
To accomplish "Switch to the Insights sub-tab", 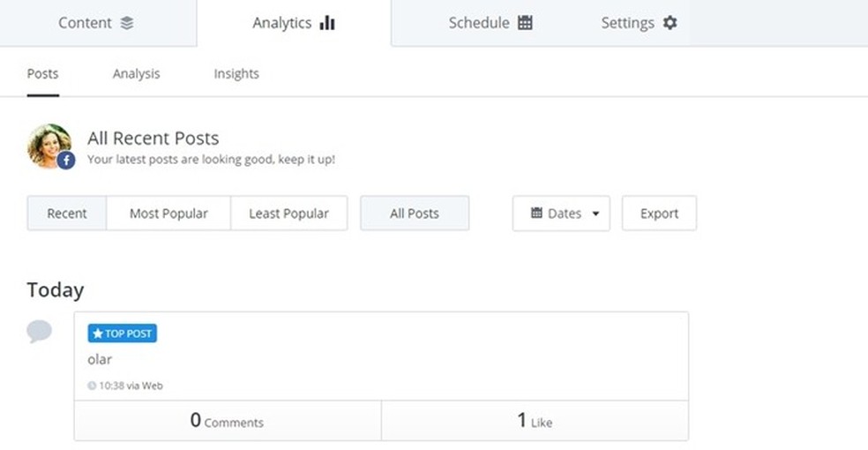I will 236,74.
